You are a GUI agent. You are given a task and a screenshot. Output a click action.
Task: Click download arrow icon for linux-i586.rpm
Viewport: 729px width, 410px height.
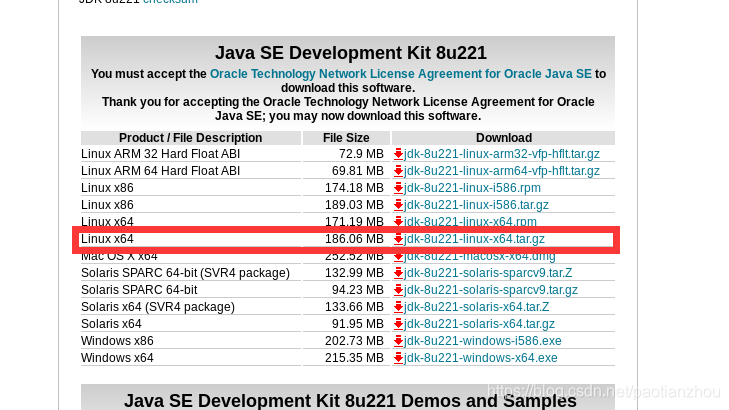[398, 188]
